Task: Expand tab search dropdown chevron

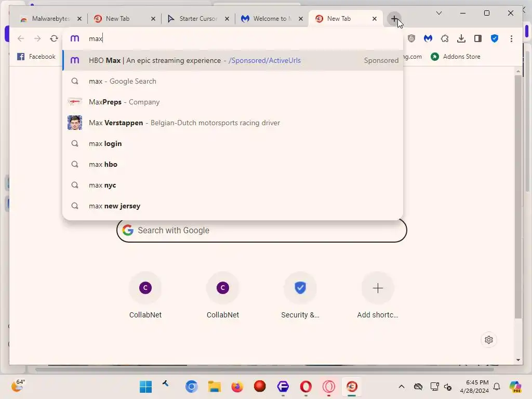Action: [438, 13]
